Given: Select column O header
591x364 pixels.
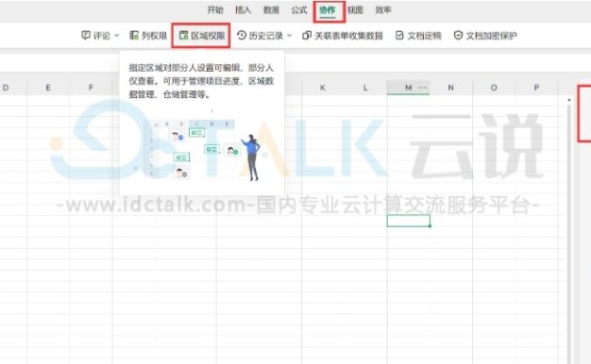Looking at the screenshot, I should [x=494, y=88].
